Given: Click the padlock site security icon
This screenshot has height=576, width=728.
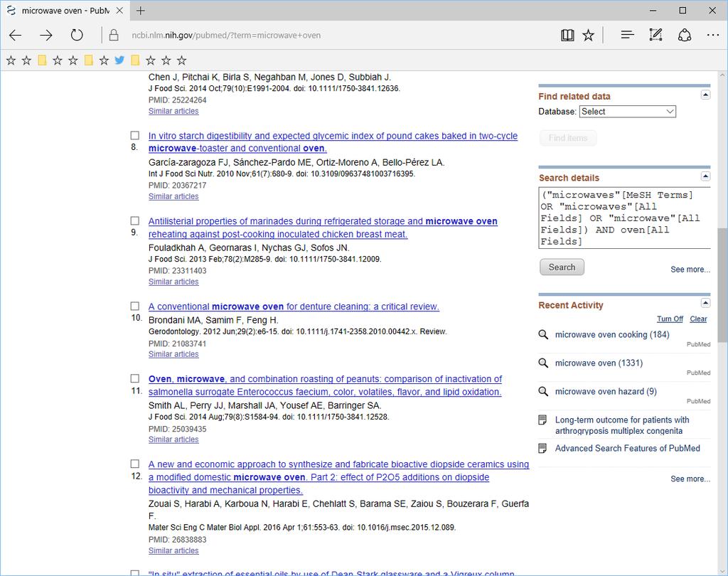Looking at the screenshot, I should [113, 36].
